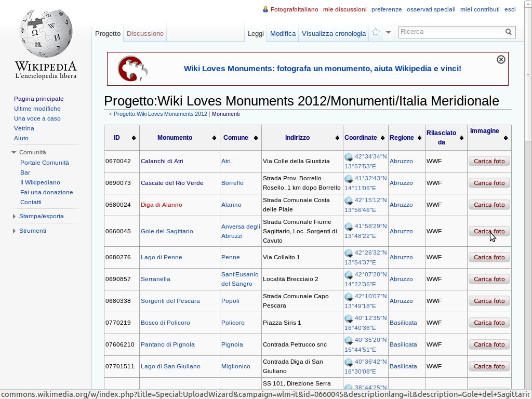Open the Modifica tab
The width and height of the screenshot is (532, 399).
tap(283, 34)
